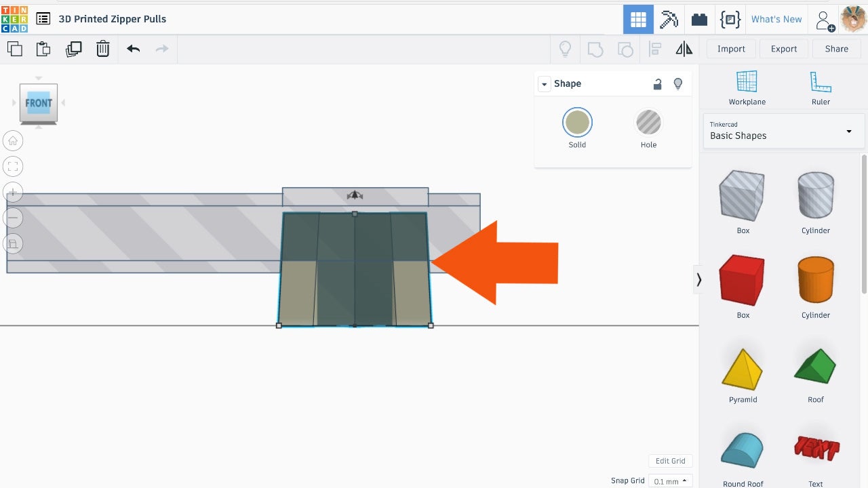The image size is (868, 488).
Task: Toggle the shape lock icon
Action: click(x=657, y=84)
